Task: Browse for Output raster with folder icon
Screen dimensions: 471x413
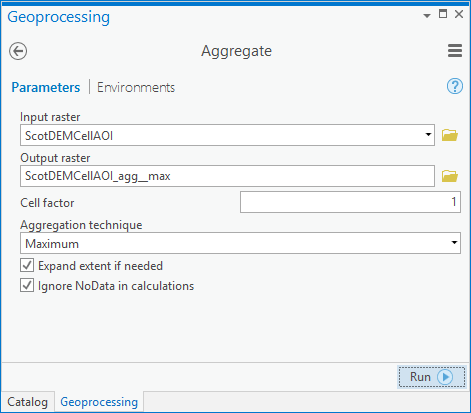Action: 450,176
